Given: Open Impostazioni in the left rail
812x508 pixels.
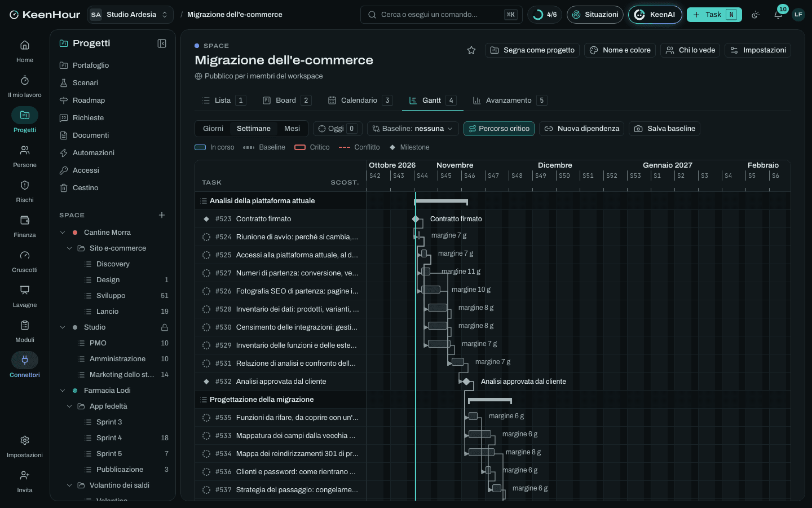Looking at the screenshot, I should coord(25,446).
